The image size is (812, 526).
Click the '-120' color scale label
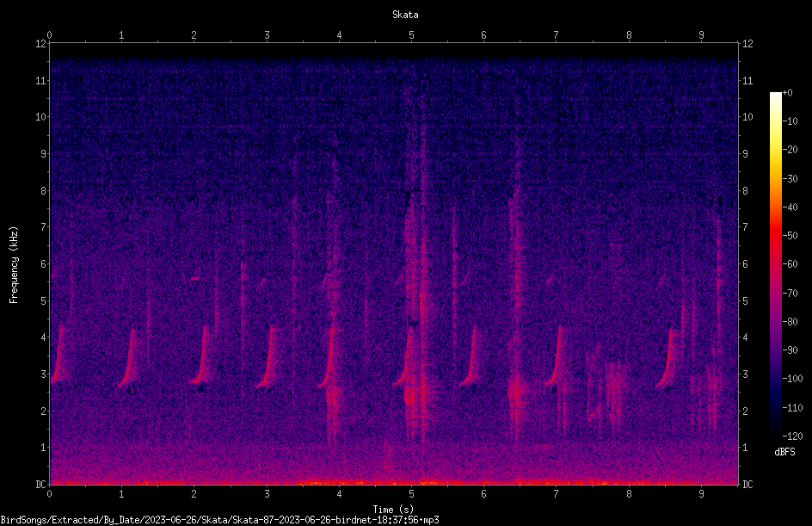[x=793, y=436]
